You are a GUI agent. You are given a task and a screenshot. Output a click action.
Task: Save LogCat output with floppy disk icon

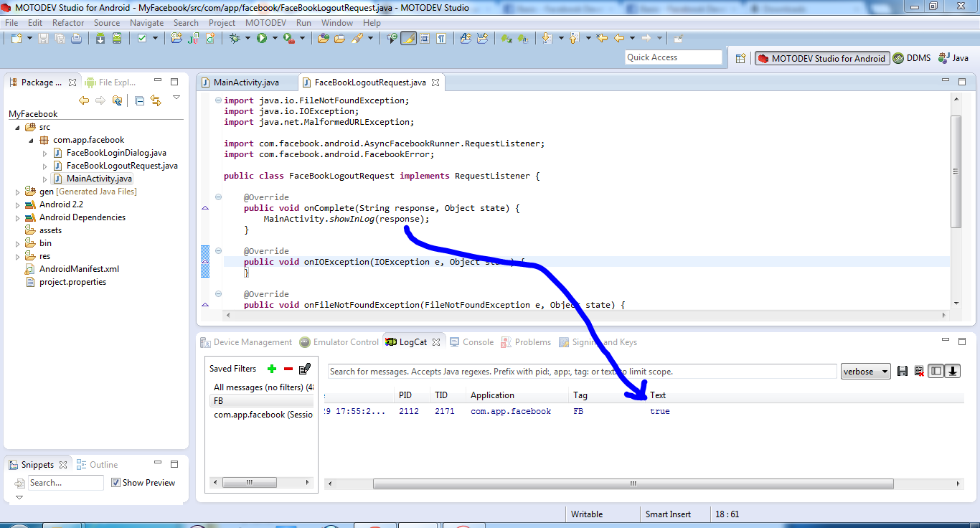tap(903, 371)
